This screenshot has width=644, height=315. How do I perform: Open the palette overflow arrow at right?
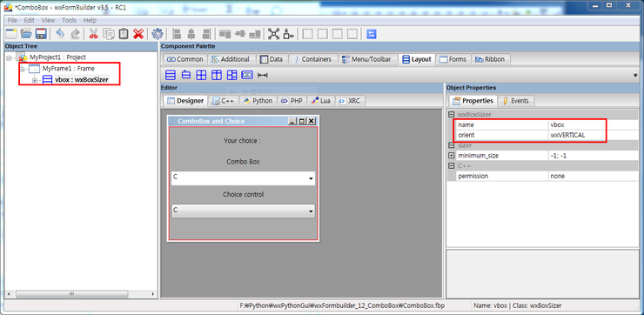tap(635, 75)
